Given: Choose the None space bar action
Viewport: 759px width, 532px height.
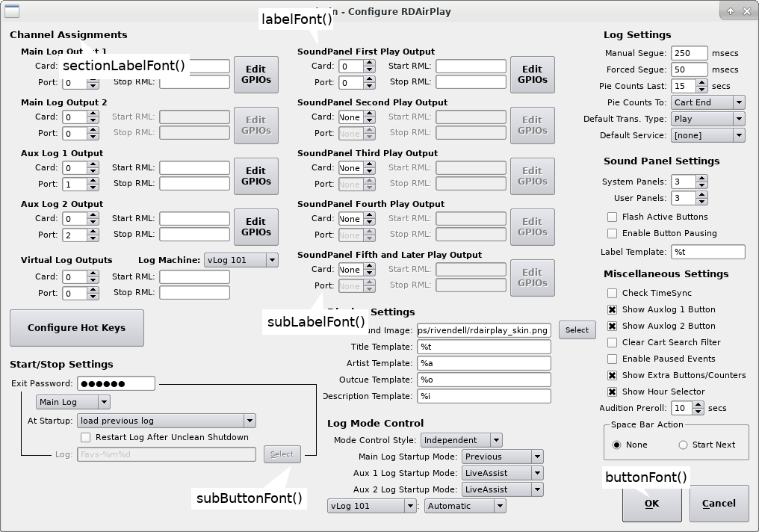Looking at the screenshot, I should [616, 444].
